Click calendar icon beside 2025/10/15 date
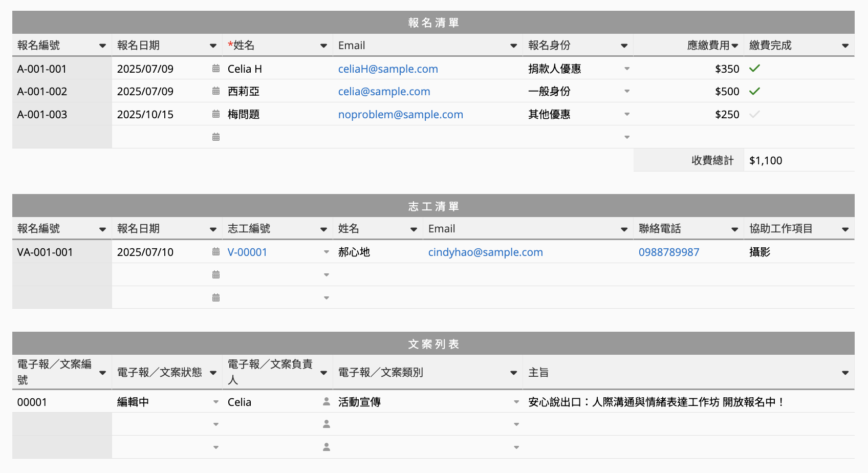 pyautogui.click(x=216, y=114)
